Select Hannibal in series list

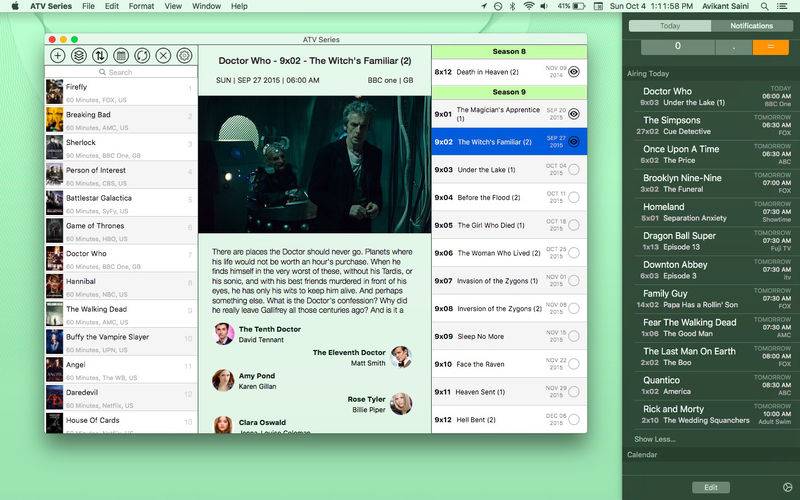(121, 286)
